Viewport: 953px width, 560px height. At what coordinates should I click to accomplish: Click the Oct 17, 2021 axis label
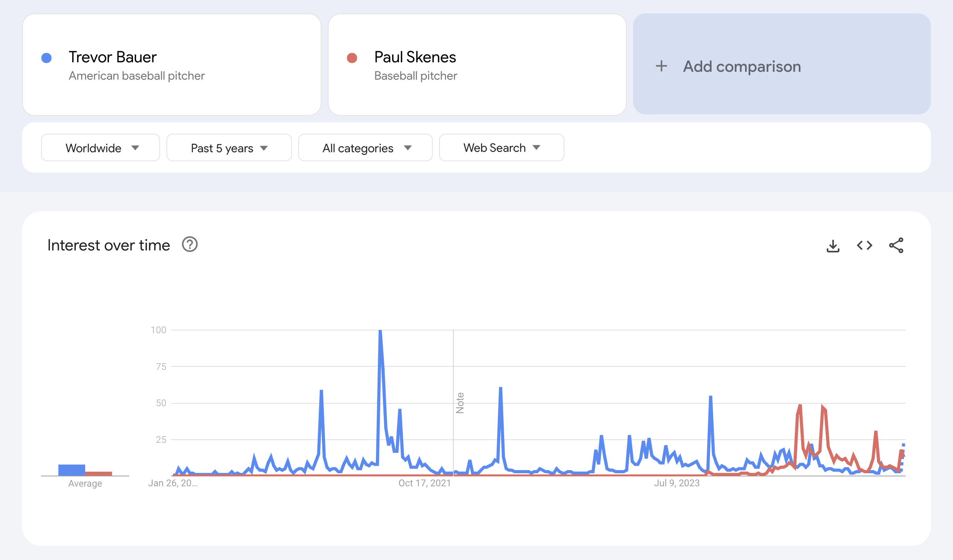pyautogui.click(x=424, y=483)
